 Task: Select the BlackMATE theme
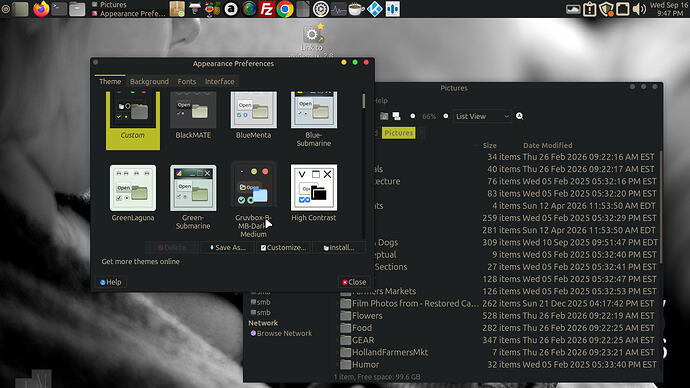[x=193, y=115]
